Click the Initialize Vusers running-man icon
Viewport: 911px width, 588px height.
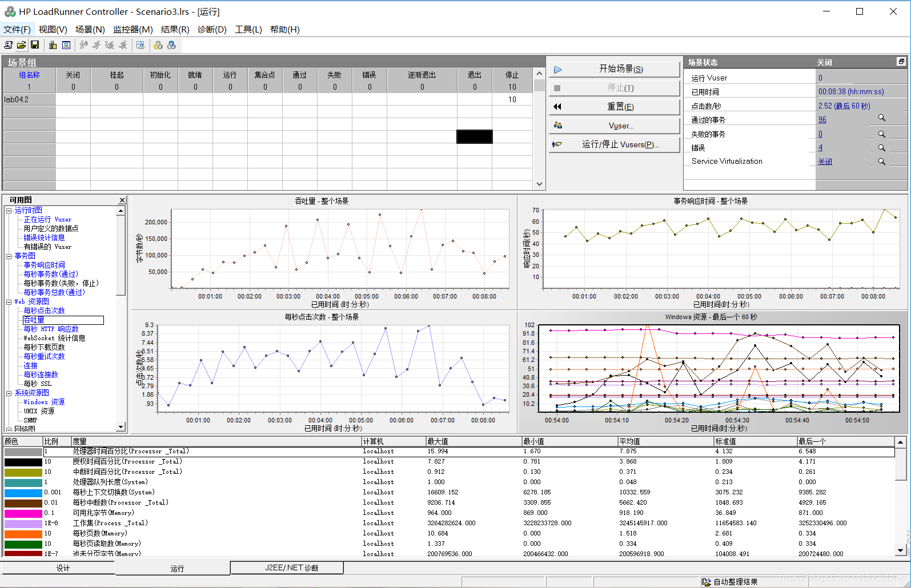point(84,45)
